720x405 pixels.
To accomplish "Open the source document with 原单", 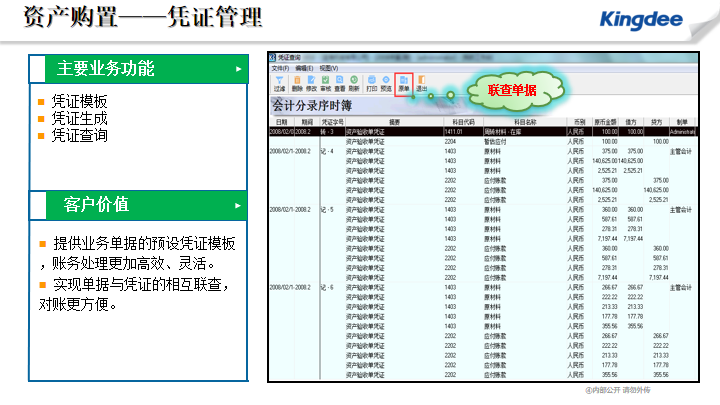I will 404,84.
